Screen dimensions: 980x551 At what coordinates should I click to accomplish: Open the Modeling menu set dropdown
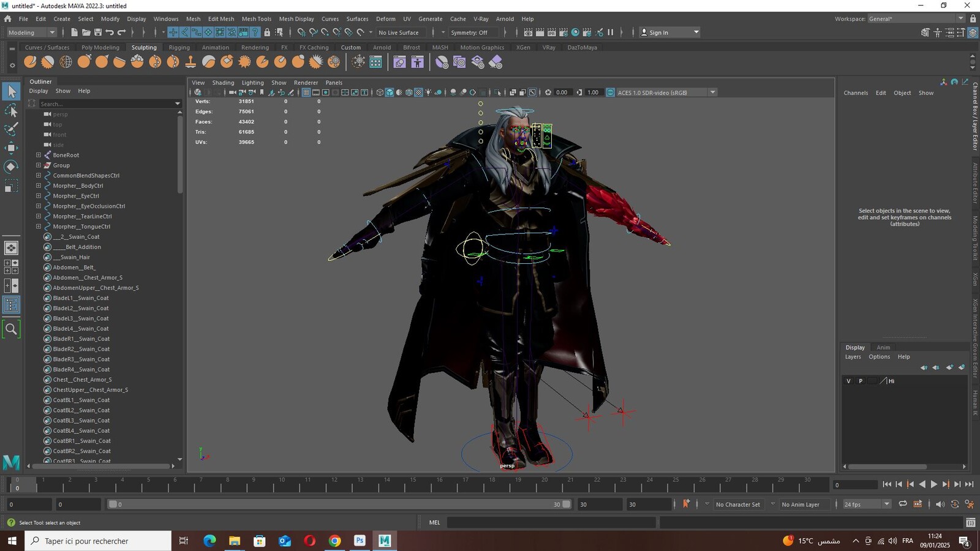31,32
